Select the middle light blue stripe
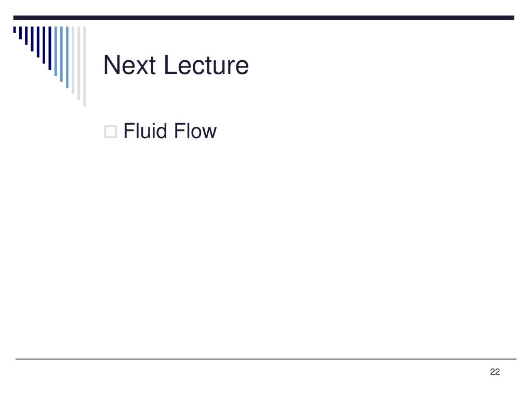 [61, 54]
